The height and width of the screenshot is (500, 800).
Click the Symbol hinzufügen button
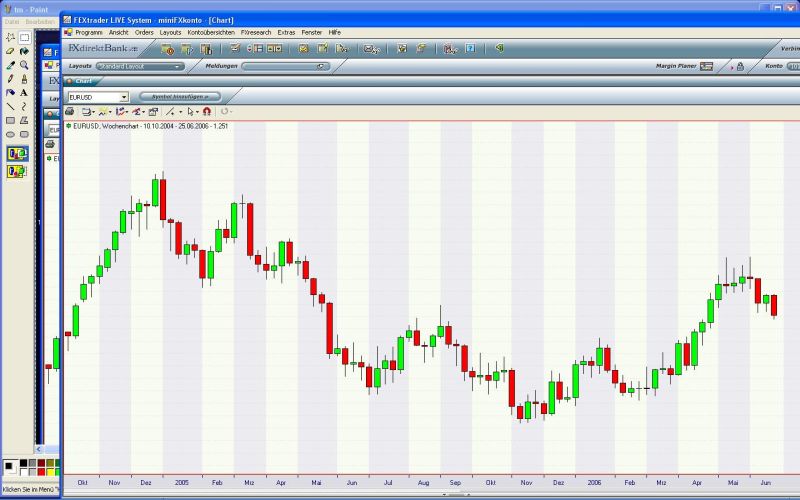point(180,96)
